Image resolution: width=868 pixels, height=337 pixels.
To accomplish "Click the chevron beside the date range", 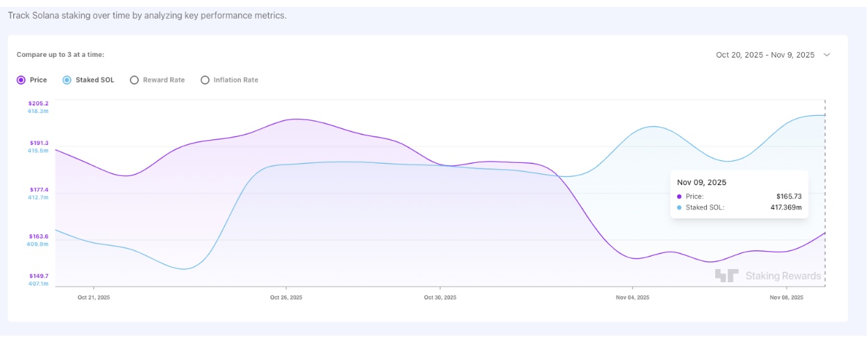I will (x=826, y=55).
